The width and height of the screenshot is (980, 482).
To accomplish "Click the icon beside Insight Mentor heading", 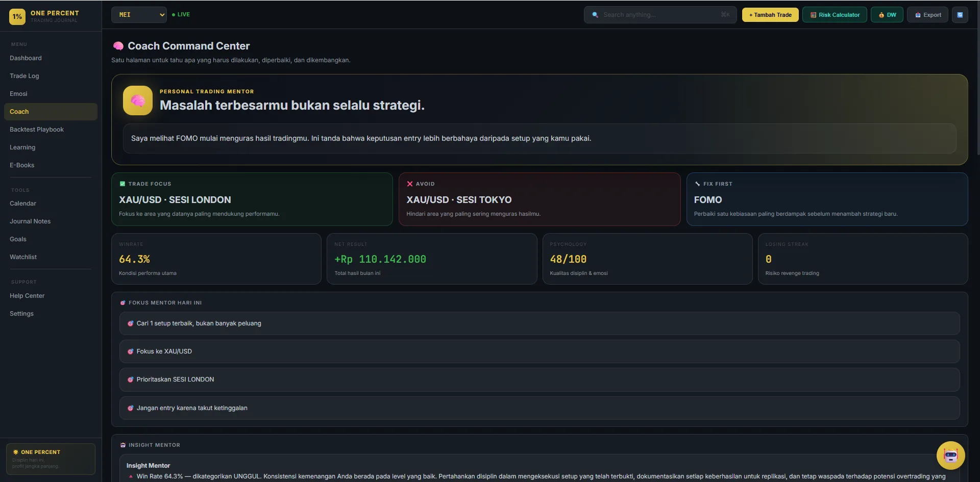I will point(123,445).
